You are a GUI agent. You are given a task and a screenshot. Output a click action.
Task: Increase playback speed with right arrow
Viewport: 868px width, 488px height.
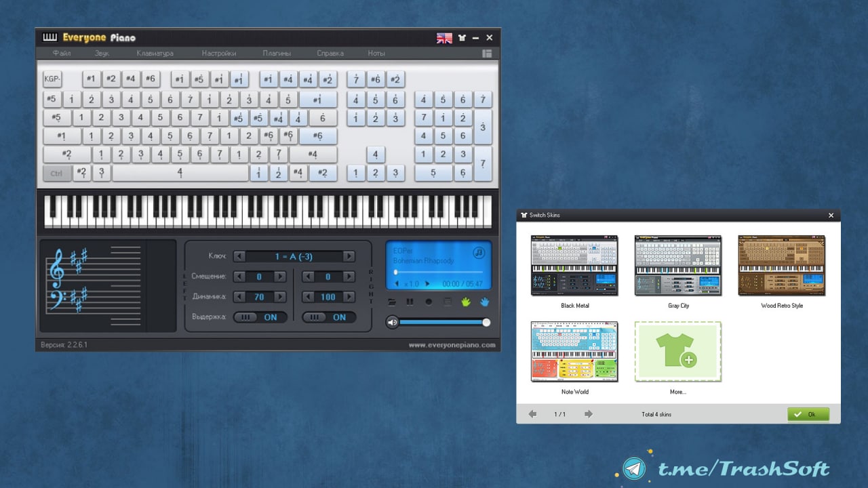427,284
